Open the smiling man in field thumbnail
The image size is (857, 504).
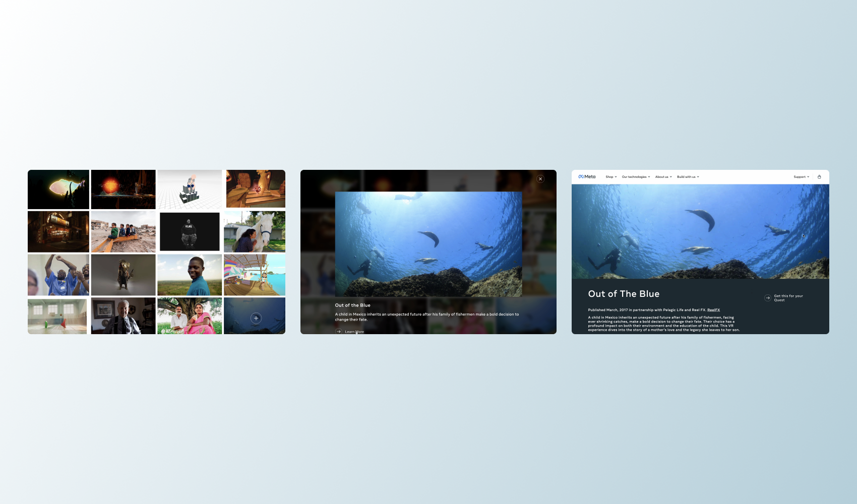190,275
